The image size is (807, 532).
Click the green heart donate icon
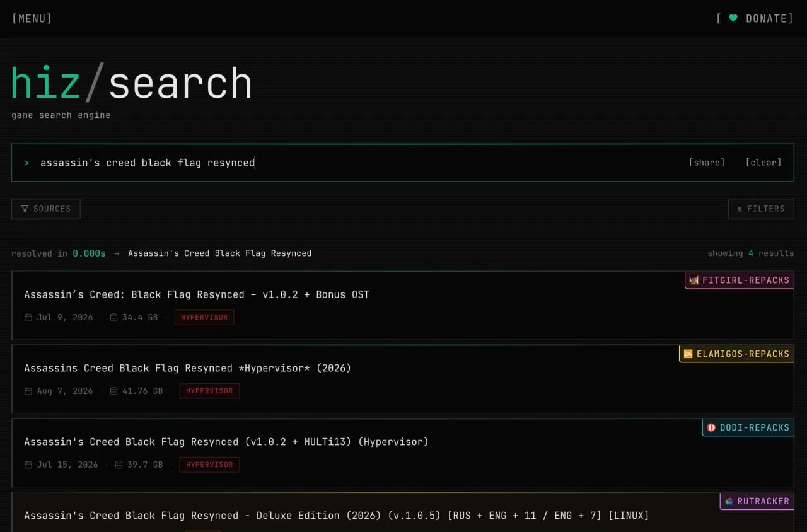(x=733, y=18)
